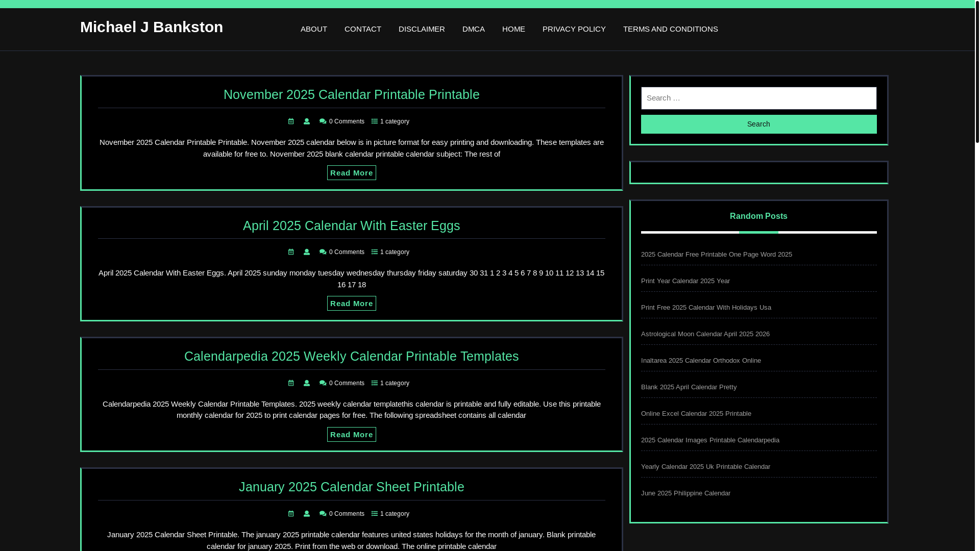The image size is (980, 551).
Task: Open Astrological Moon Calendar April 2025 2026
Action: tap(705, 334)
